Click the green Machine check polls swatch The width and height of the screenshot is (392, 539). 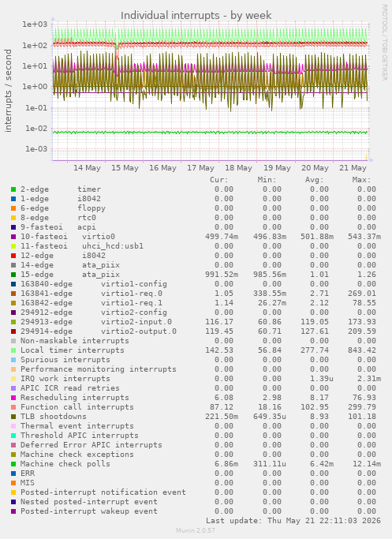[13, 464]
